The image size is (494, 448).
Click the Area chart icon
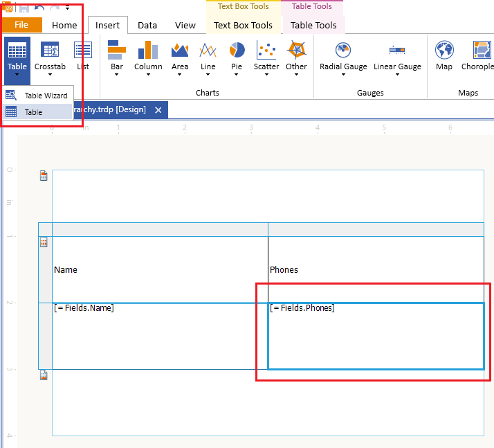click(x=180, y=50)
